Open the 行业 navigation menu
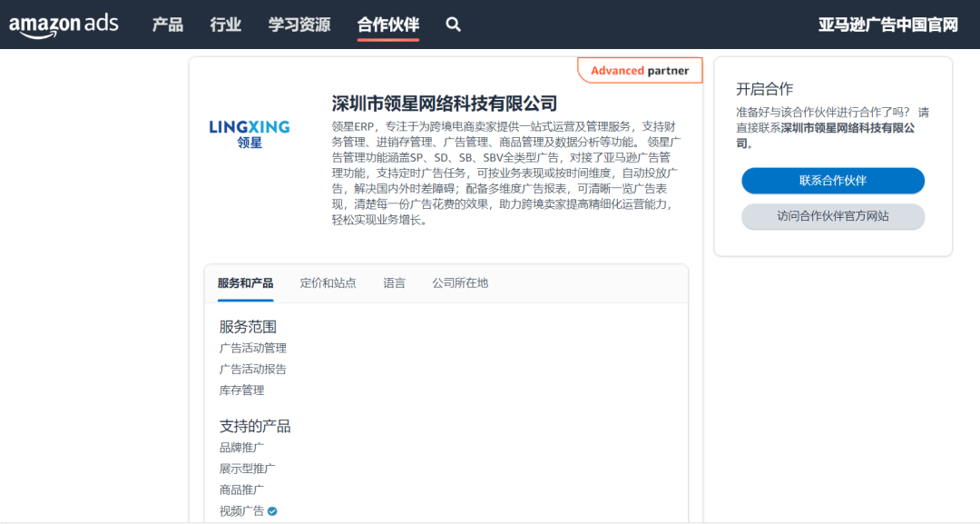The width and height of the screenshot is (980, 524). click(226, 25)
